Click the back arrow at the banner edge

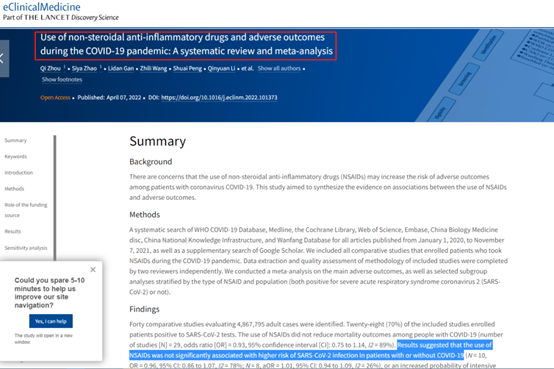tap(3, 58)
